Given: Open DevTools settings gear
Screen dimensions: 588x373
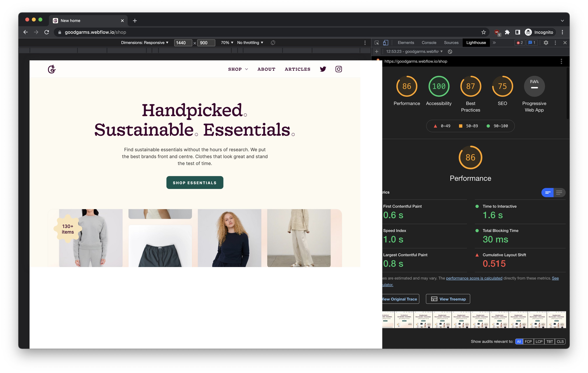Looking at the screenshot, I should click(546, 42).
